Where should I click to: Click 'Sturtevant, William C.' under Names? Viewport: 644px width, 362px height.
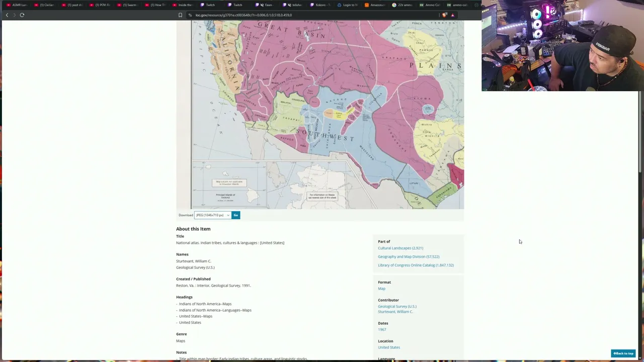click(194, 261)
